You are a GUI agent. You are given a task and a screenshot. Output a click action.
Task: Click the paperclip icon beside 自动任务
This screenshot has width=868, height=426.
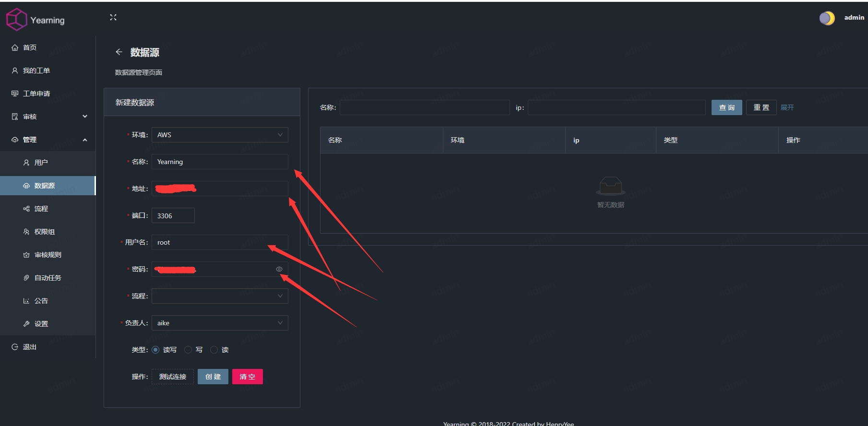(26, 278)
